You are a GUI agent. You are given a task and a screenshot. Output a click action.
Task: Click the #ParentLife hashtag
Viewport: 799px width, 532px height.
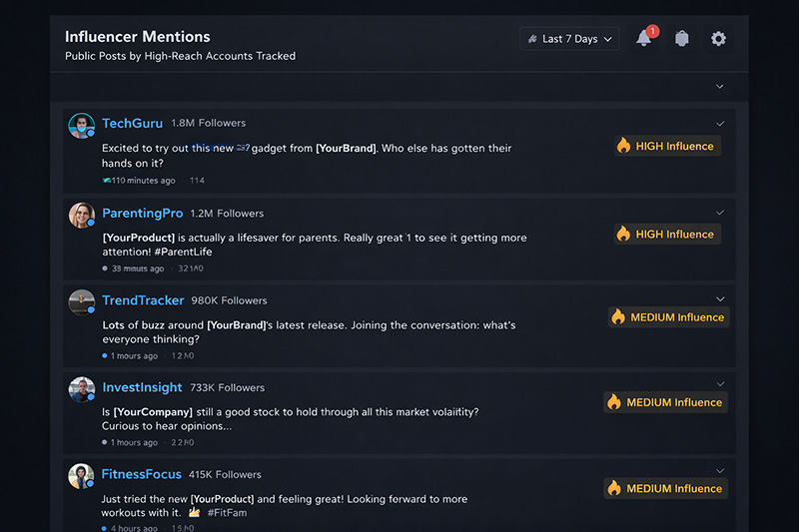click(x=183, y=253)
